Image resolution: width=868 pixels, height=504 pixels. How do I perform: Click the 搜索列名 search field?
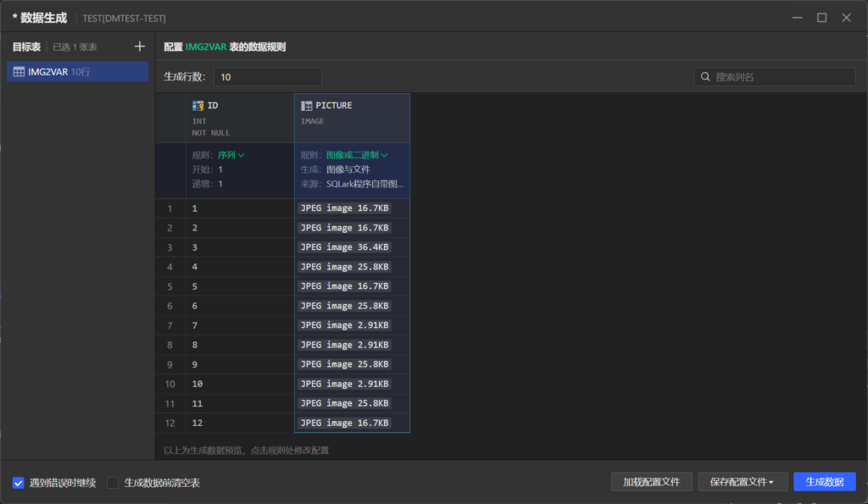coord(782,77)
